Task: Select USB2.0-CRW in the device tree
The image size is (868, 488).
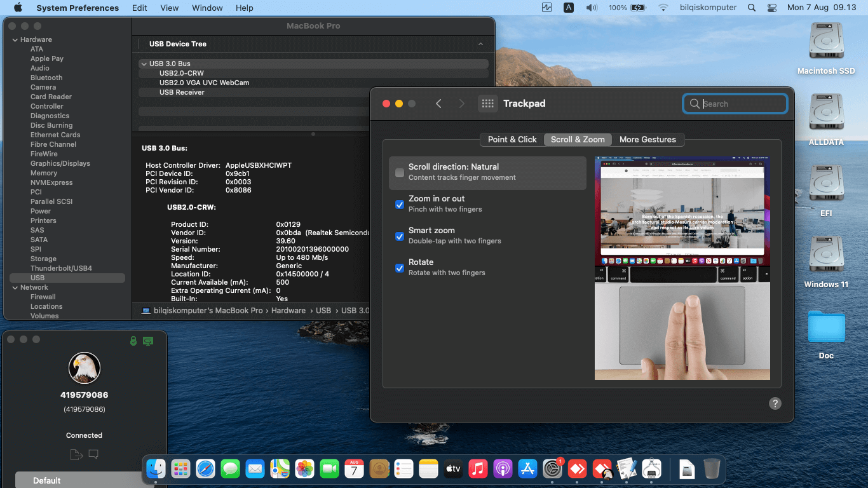Action: (x=182, y=73)
